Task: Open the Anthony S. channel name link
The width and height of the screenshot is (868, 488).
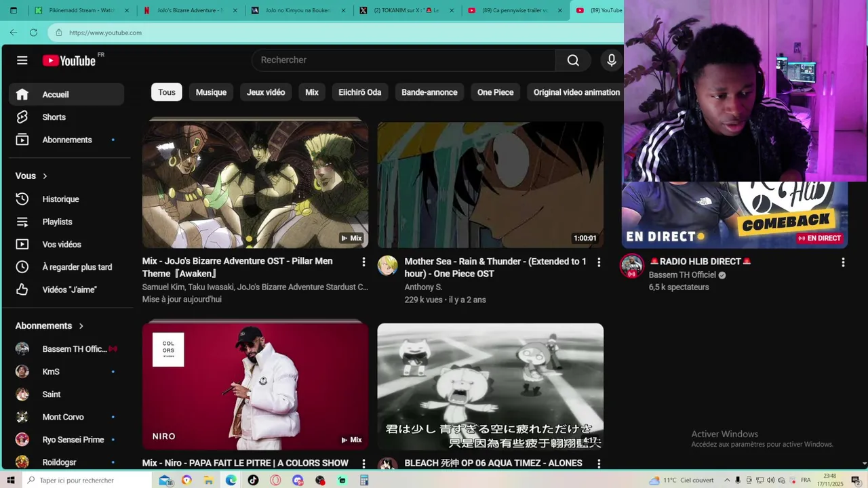Action: click(423, 287)
